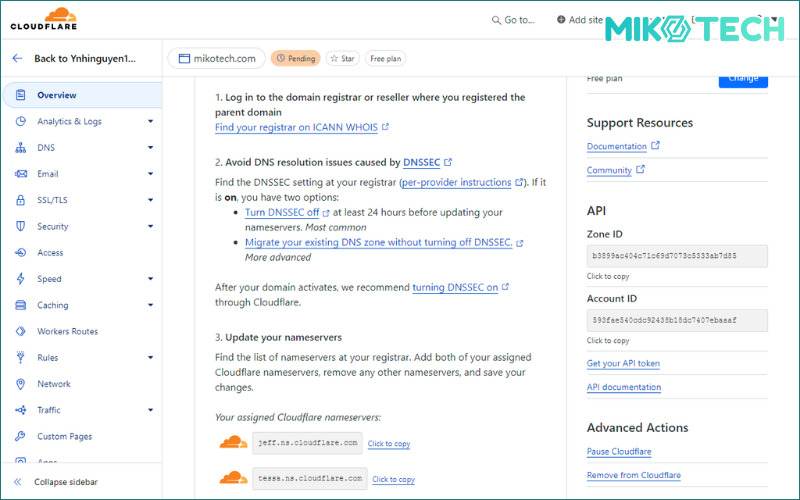Click the Collapse sidebar double-chevron icon
This screenshot has width=800, height=500.
point(18,482)
